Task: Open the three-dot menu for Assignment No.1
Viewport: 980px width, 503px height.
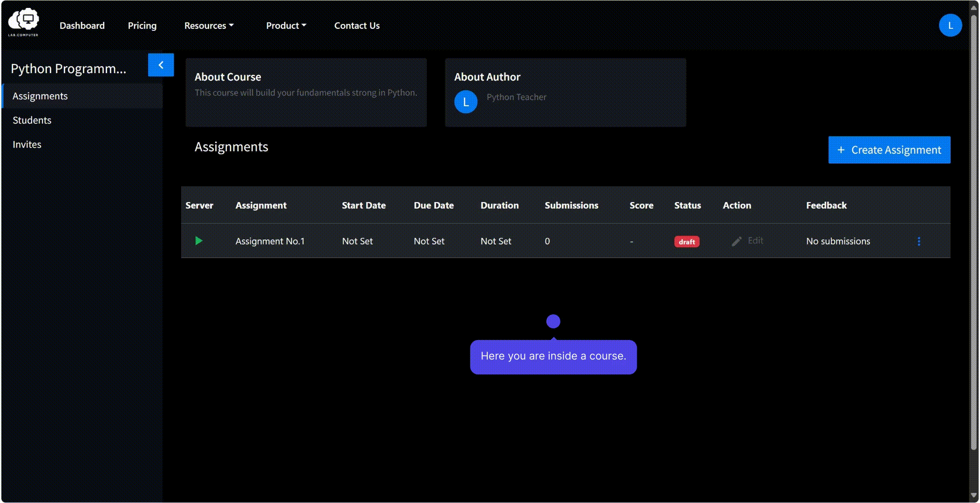Action: 919,241
